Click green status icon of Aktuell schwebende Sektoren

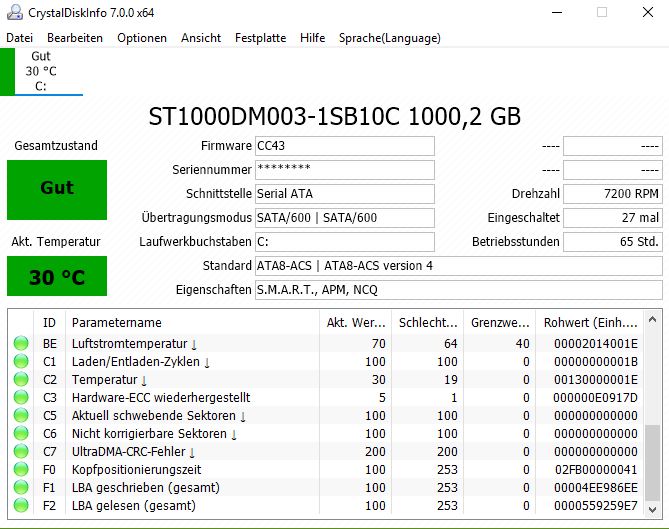[x=21, y=415]
